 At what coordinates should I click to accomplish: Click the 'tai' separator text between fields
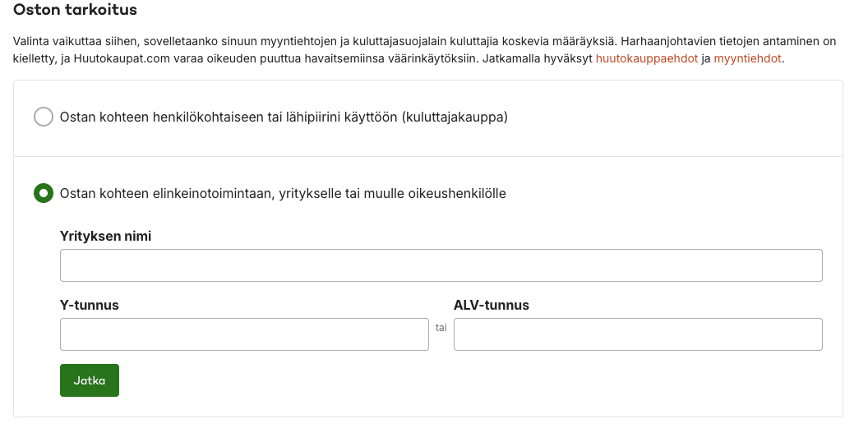[x=441, y=328]
